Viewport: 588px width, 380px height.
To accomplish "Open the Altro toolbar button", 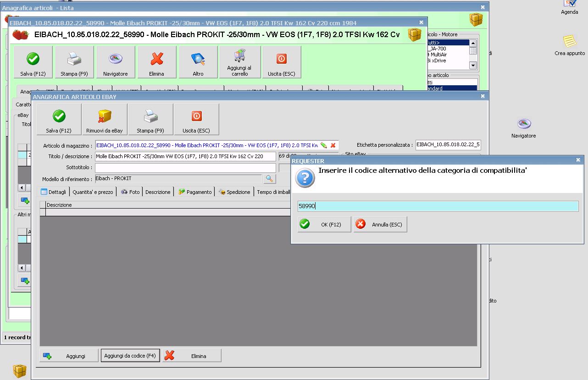I will [x=198, y=62].
